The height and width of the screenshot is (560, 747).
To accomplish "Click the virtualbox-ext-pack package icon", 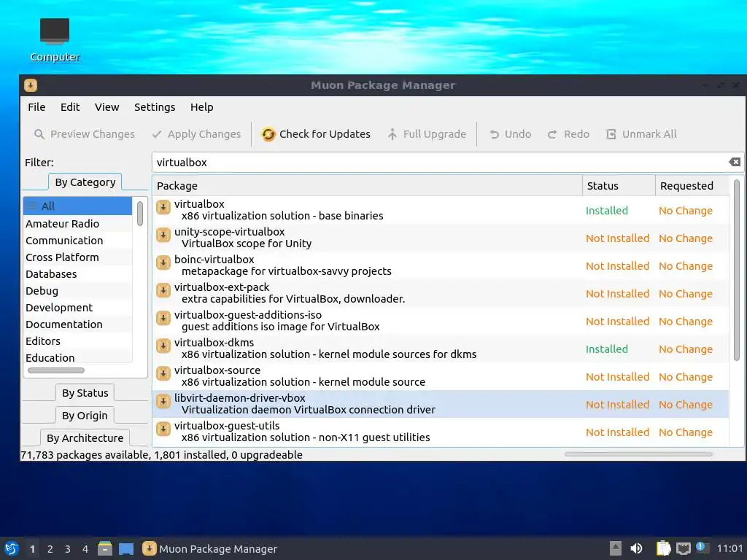I will tap(163, 290).
